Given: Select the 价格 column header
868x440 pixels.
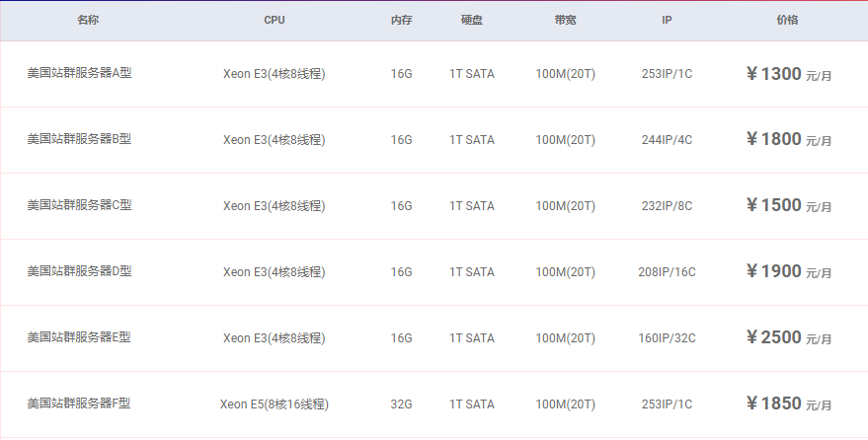Looking at the screenshot, I should pyautogui.click(x=788, y=20).
